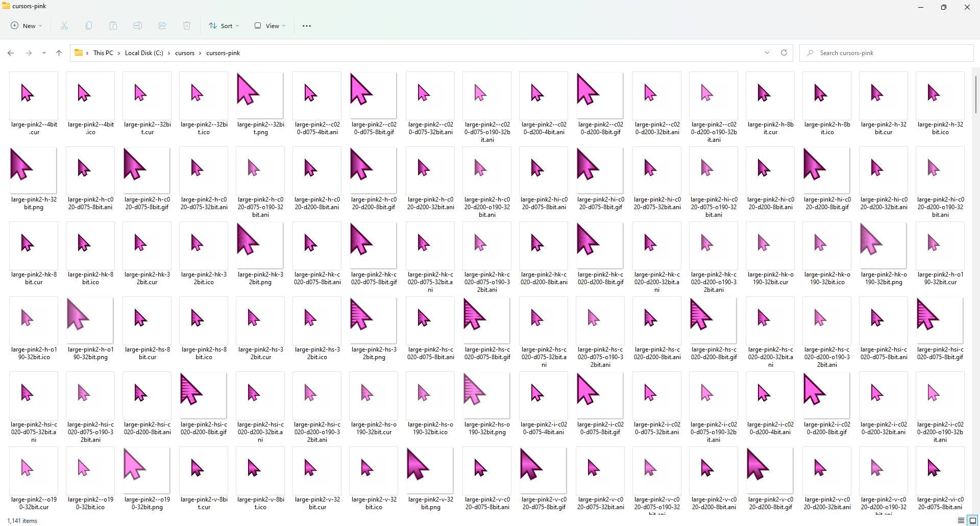Share files with the Share icon
The image size is (980, 526).
pos(162,26)
